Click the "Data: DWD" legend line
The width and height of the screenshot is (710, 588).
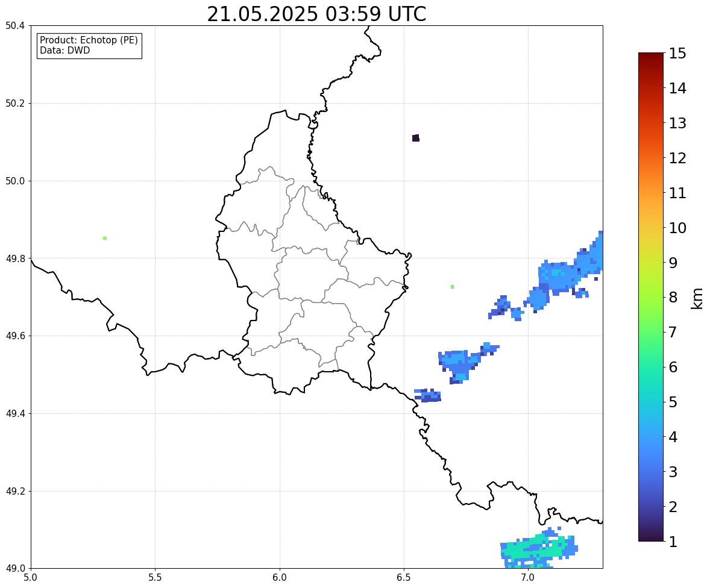(64, 50)
